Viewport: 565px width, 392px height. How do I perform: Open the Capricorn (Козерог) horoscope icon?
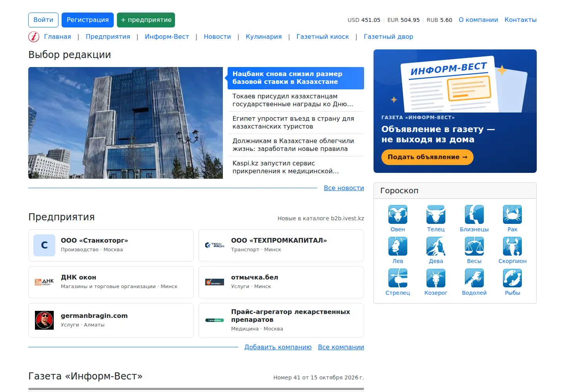[436, 278]
